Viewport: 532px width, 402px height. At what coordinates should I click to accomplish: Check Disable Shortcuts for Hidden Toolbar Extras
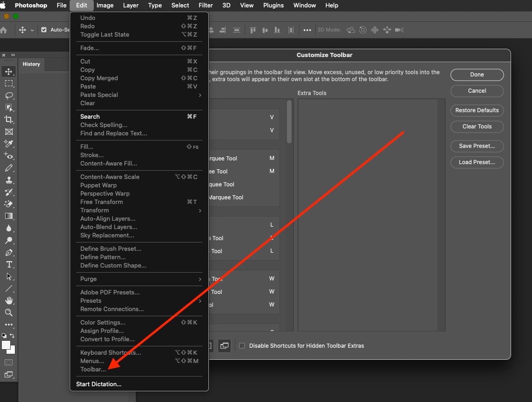coord(241,345)
